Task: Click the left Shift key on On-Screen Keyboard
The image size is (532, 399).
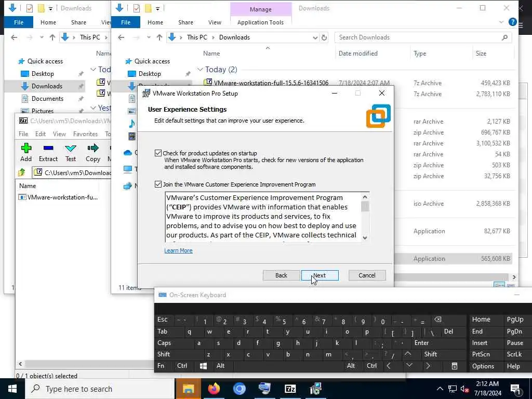Action: [x=164, y=354]
